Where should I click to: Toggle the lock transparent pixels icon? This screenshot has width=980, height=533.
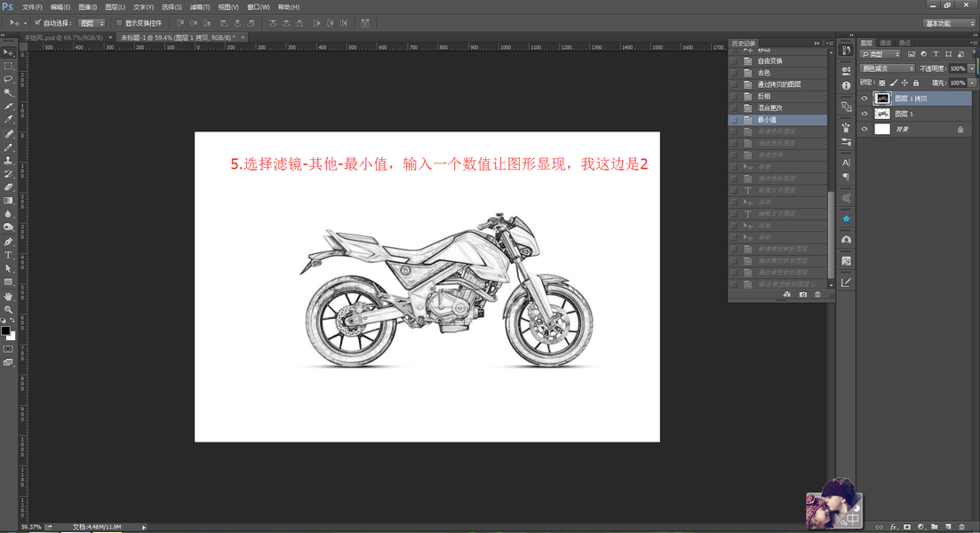(882, 83)
